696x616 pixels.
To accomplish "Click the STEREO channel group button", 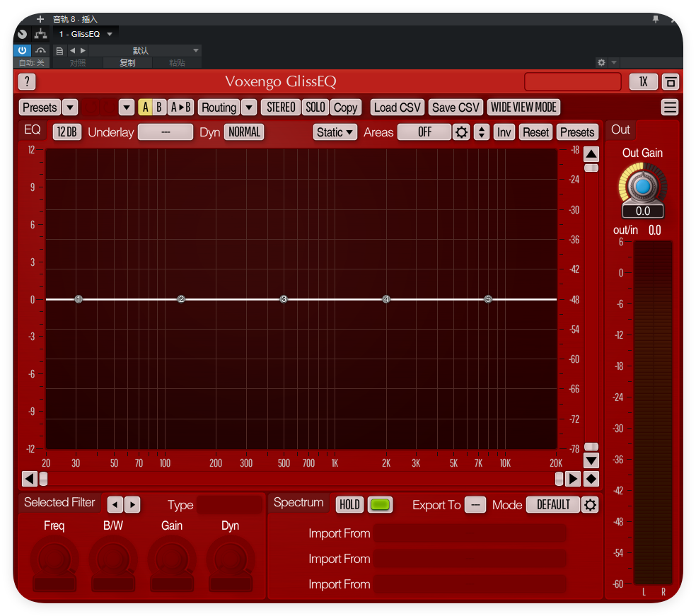I will 281,107.
